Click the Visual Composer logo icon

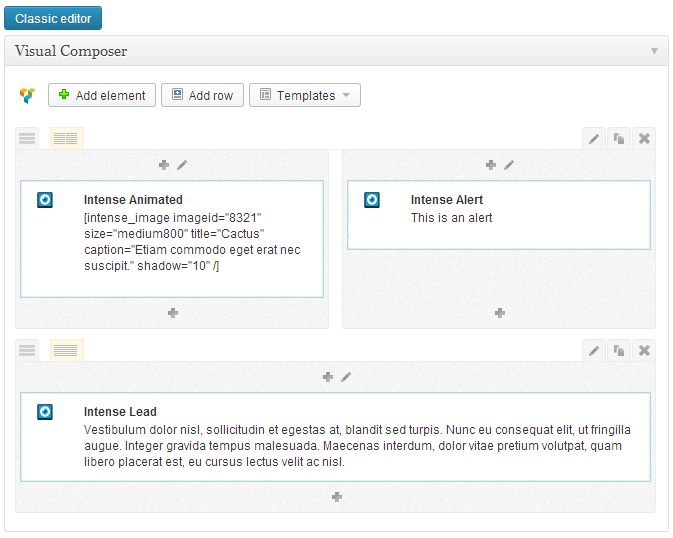coord(27,96)
